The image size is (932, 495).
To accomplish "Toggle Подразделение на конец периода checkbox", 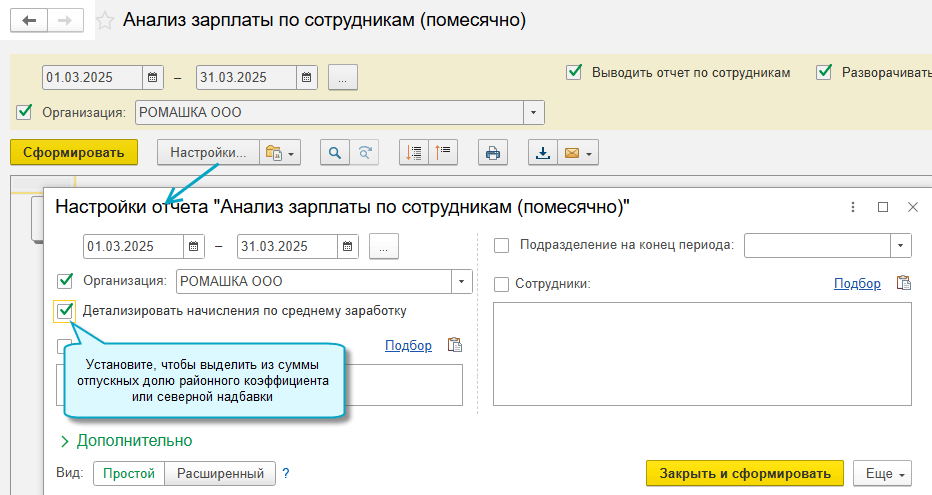I will (x=501, y=245).
